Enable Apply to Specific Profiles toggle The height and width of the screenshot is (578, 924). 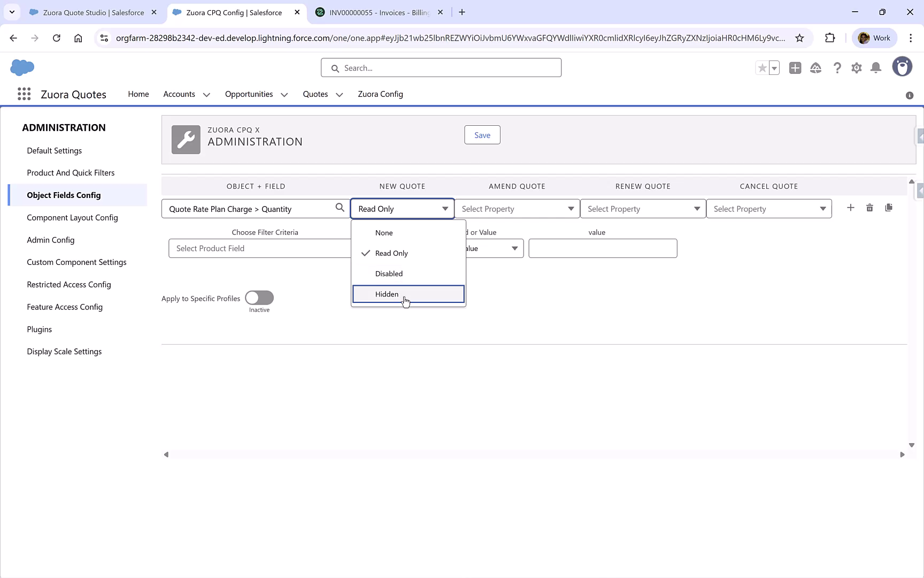tap(259, 298)
